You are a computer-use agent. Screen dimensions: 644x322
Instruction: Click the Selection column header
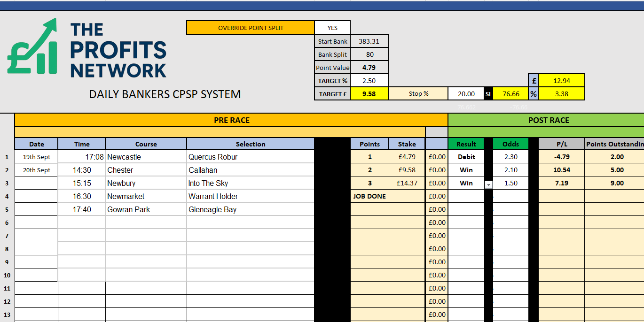[250, 144]
